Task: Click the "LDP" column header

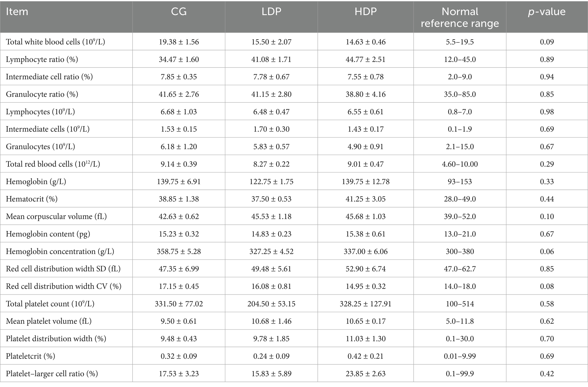Action: click(x=271, y=12)
